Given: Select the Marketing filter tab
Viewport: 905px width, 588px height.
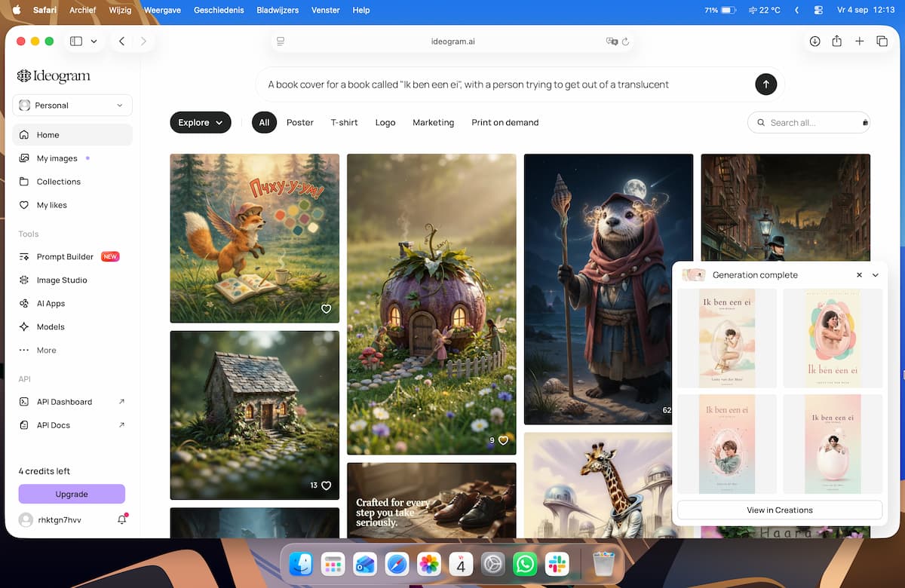Looking at the screenshot, I should (434, 122).
